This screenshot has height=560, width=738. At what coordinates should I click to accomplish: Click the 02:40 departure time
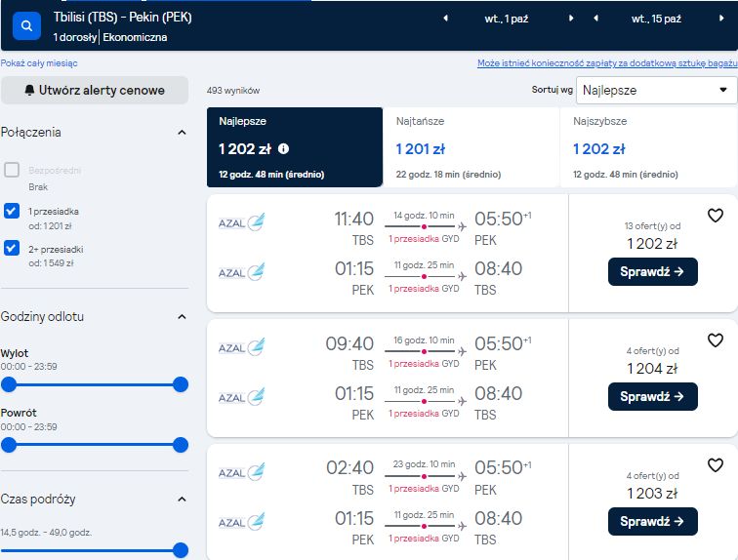(349, 468)
